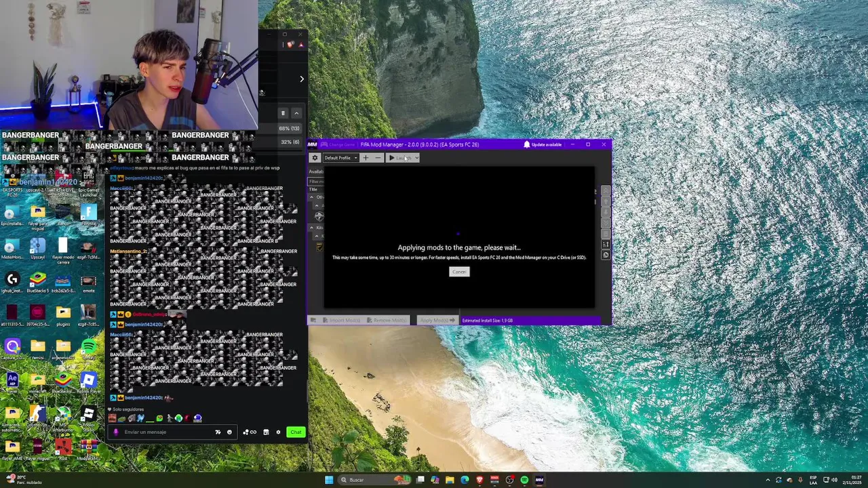The width and height of the screenshot is (868, 488).
Task: Open Windows Start menu
Action: pos(329,480)
